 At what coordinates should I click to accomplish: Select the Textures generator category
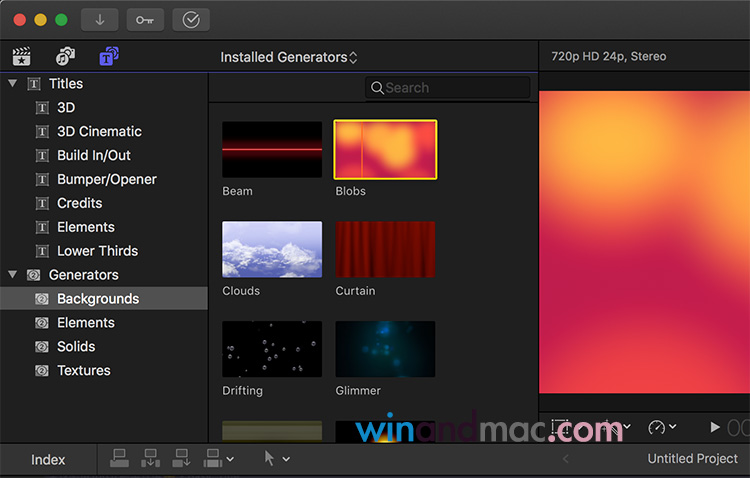point(83,371)
